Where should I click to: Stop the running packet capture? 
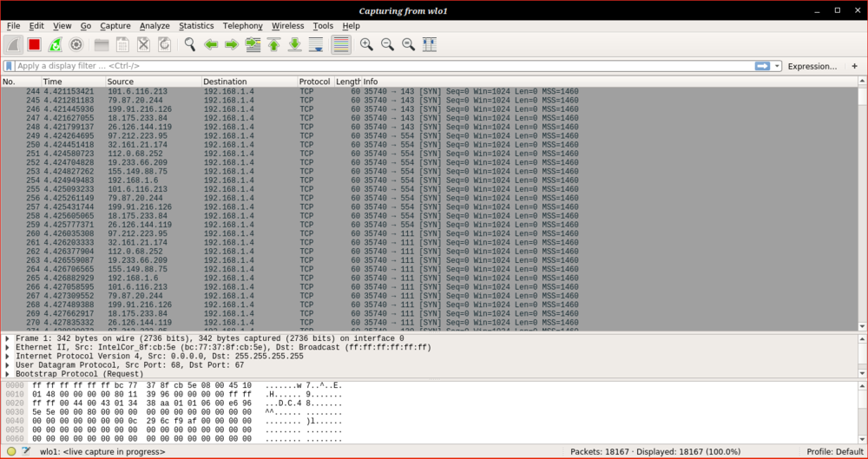click(x=34, y=44)
